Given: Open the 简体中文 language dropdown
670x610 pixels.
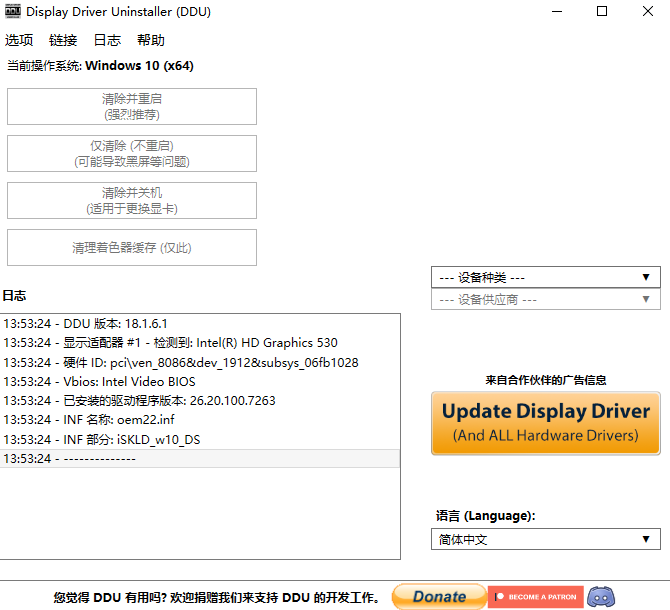Looking at the screenshot, I should pyautogui.click(x=546, y=539).
